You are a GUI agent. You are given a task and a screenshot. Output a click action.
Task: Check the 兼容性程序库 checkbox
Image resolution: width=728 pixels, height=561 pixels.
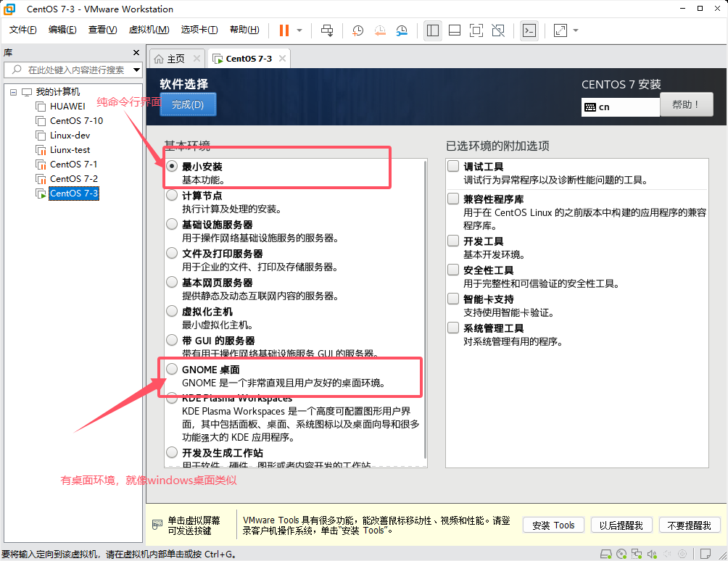pos(453,199)
